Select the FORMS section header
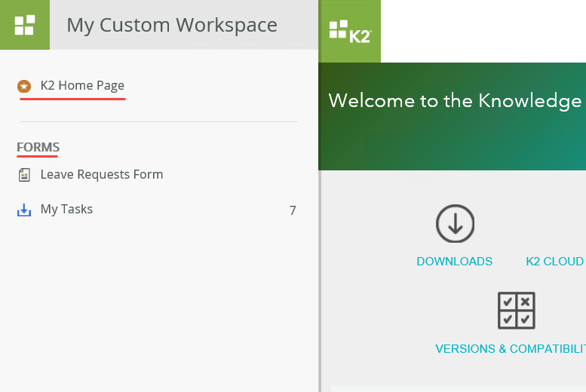 click(38, 147)
